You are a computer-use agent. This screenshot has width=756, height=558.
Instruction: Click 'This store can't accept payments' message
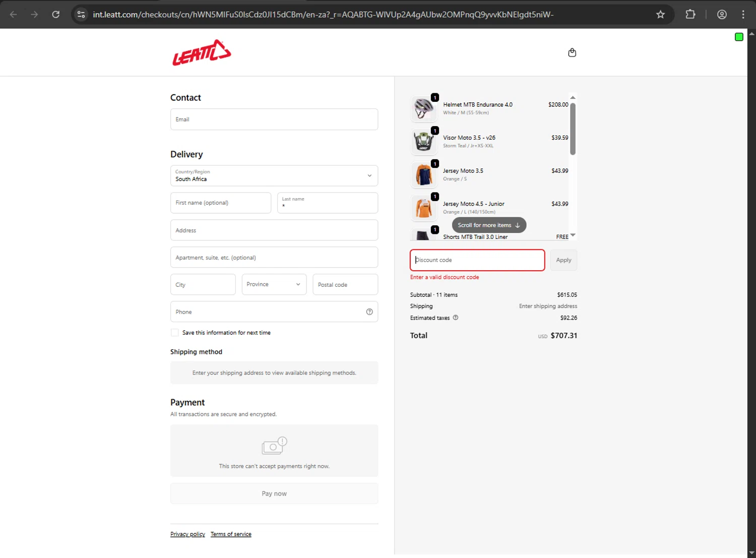[x=274, y=466]
